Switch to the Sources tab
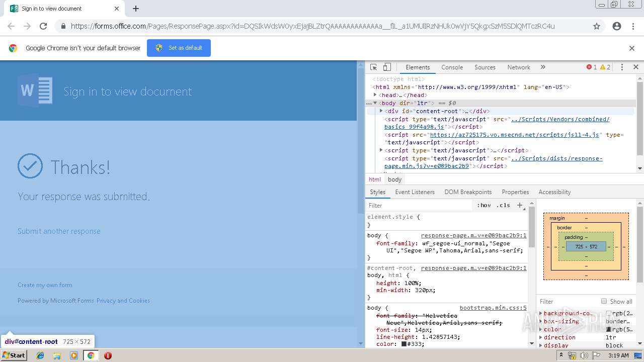The image size is (644, 362). tap(485, 67)
